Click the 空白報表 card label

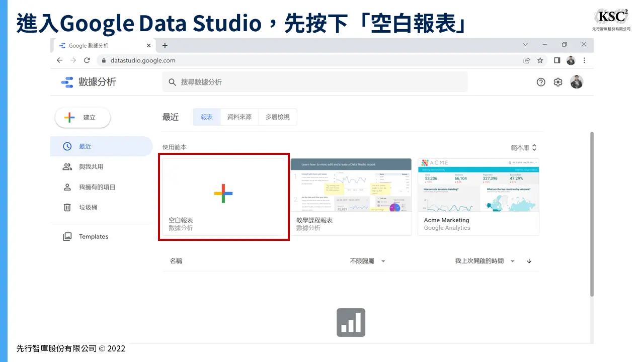181,220
